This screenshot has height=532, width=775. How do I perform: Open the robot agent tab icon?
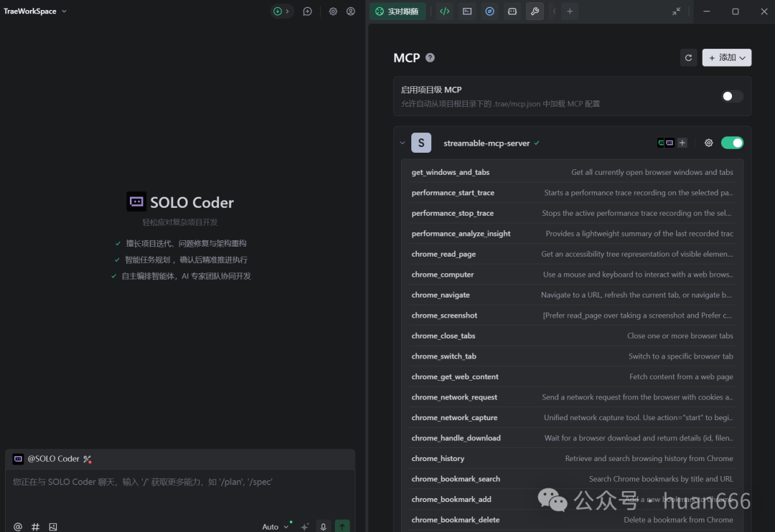(x=512, y=11)
